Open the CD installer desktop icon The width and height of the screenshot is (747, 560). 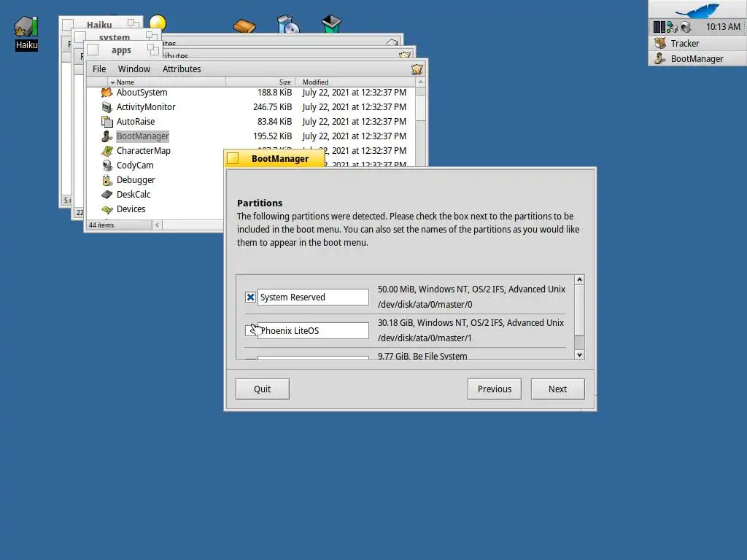(x=287, y=24)
